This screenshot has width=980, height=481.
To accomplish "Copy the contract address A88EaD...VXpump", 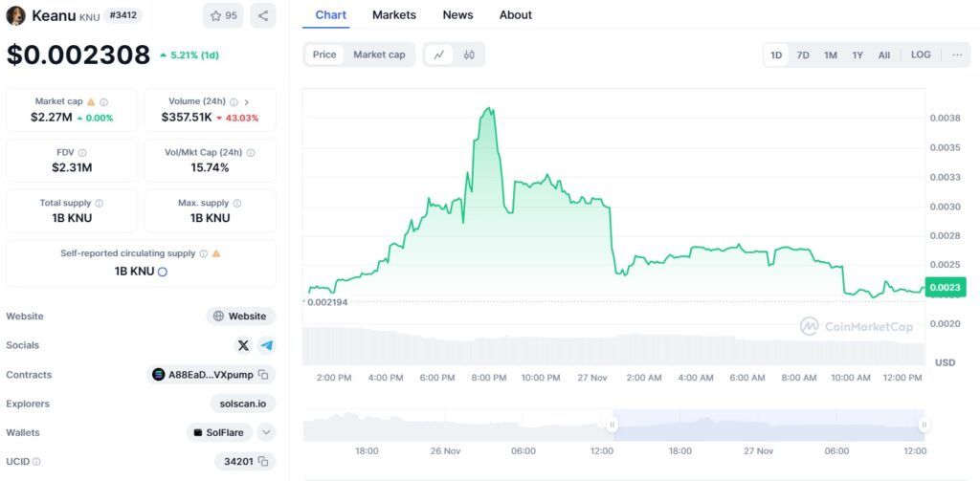I will point(264,375).
